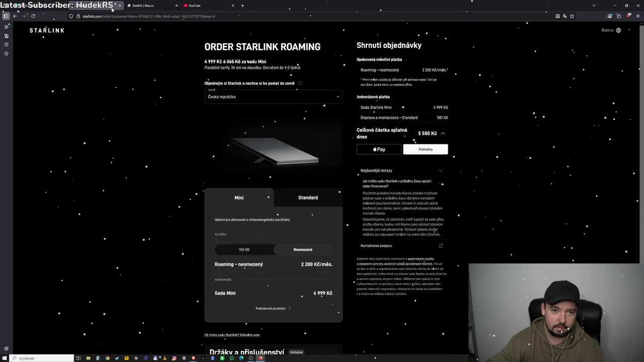Click the 'ORDER STARLINK ROAMING' heading
The width and height of the screenshot is (644, 362).
click(x=262, y=47)
